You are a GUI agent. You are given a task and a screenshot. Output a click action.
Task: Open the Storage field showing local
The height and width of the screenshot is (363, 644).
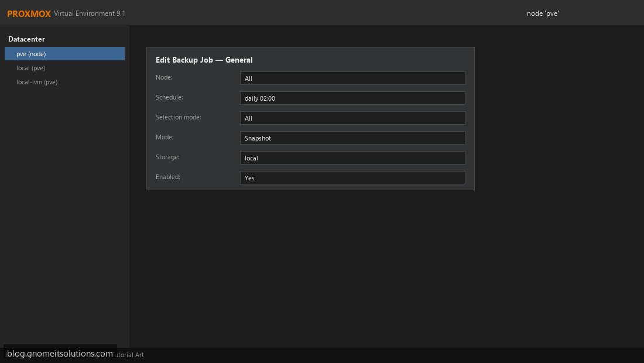point(352,158)
